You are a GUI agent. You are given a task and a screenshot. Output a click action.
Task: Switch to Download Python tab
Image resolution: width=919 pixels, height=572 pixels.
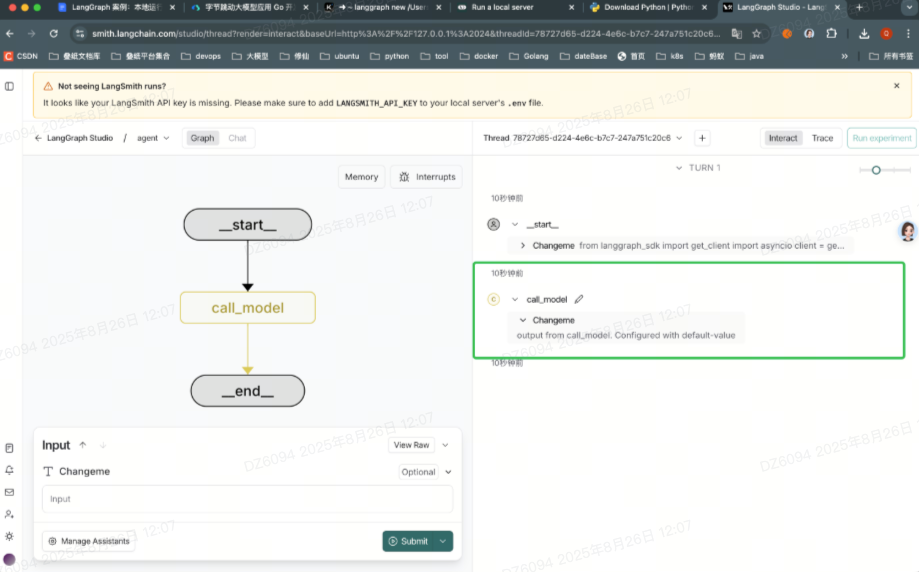click(649, 8)
